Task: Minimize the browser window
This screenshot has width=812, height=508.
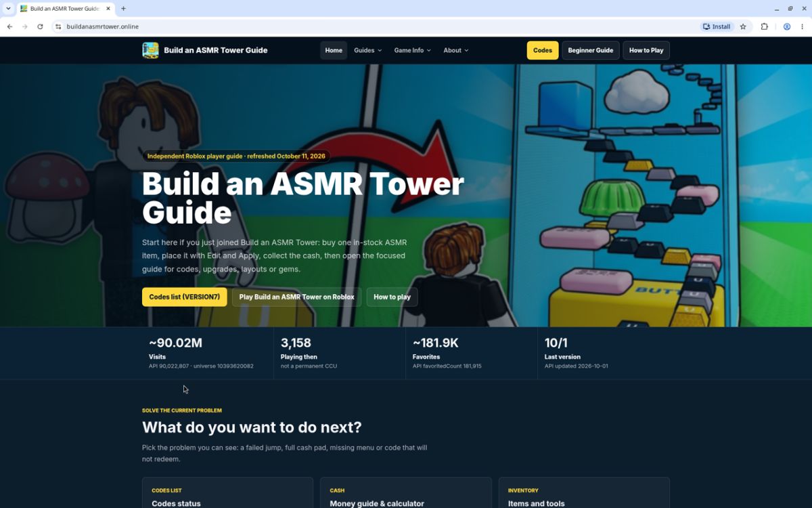Action: coord(777,9)
